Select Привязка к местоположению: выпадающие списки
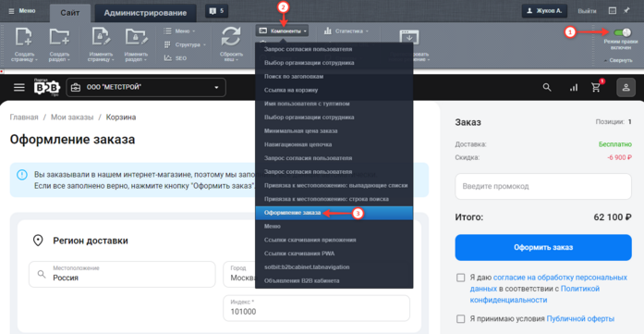The height and width of the screenshot is (334, 644). point(334,186)
